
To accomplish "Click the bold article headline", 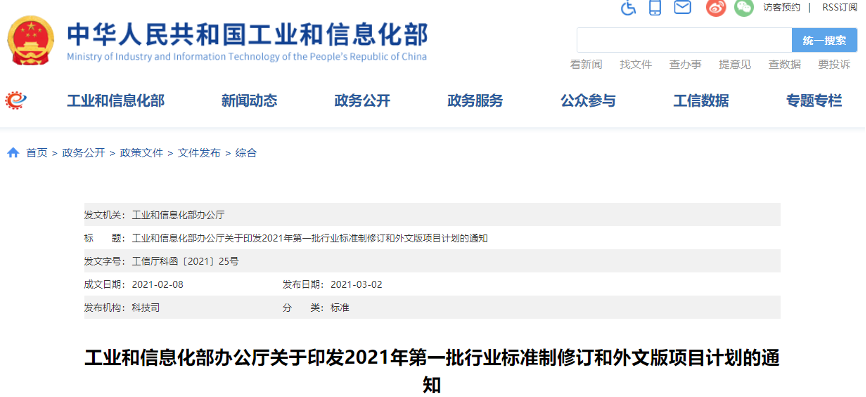I will pos(431,370).
